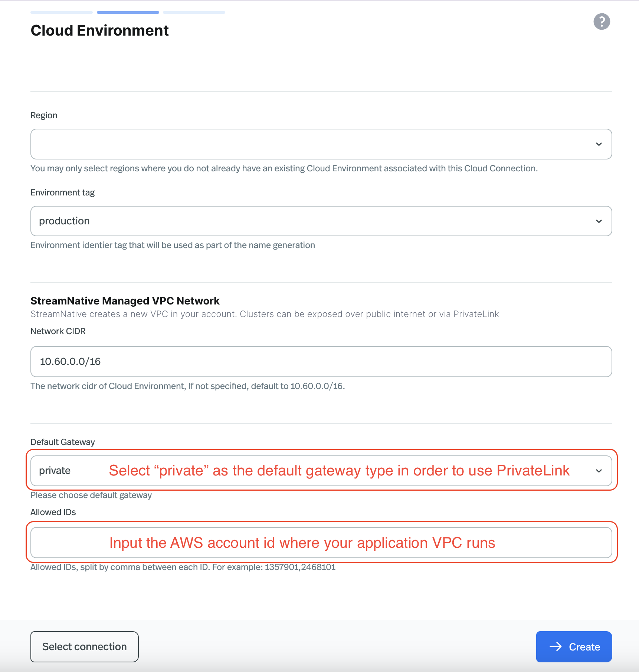Click the Region dropdown chevron

tap(599, 144)
